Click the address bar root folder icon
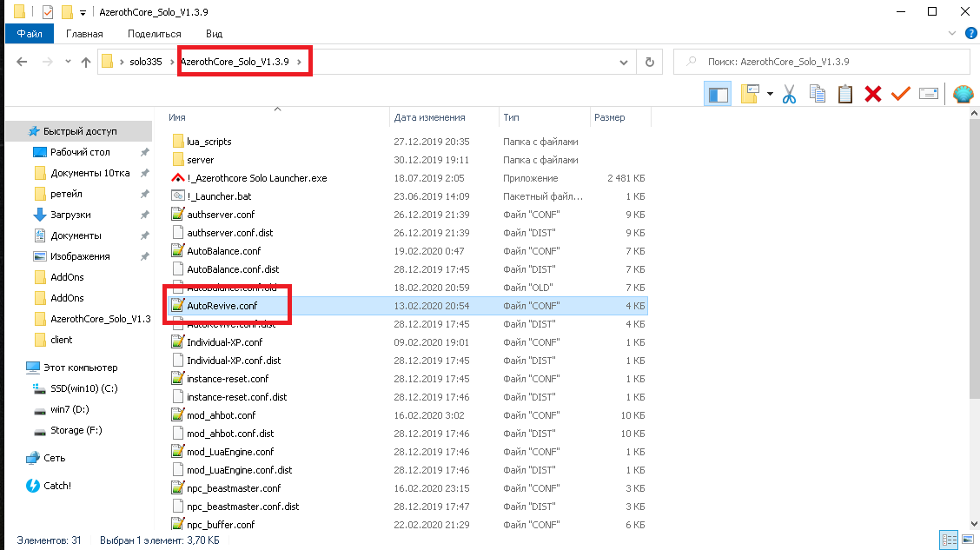Image resolution: width=980 pixels, height=550 pixels. (108, 62)
